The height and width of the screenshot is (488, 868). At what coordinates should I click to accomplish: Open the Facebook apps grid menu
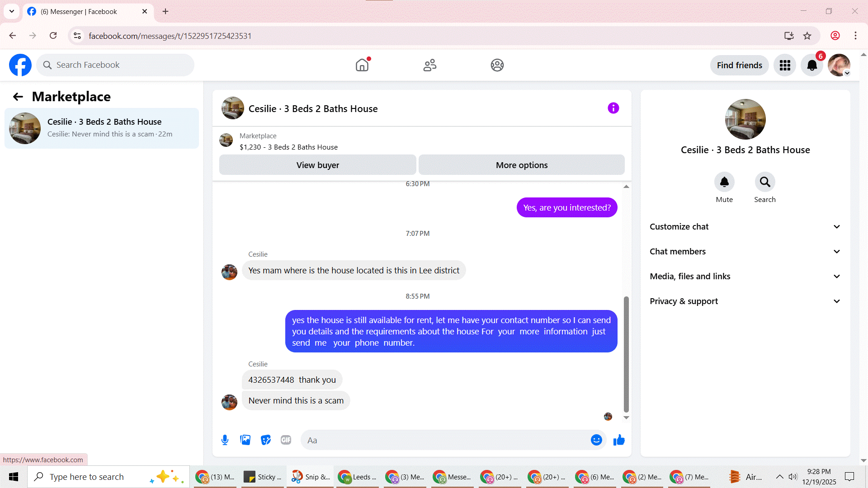[x=785, y=66]
